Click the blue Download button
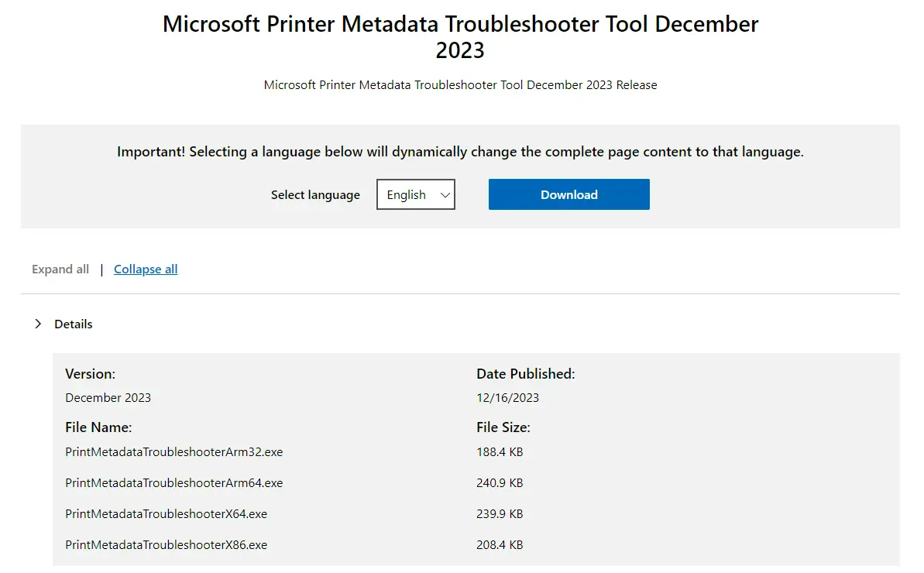This screenshot has width=924, height=573. (568, 194)
